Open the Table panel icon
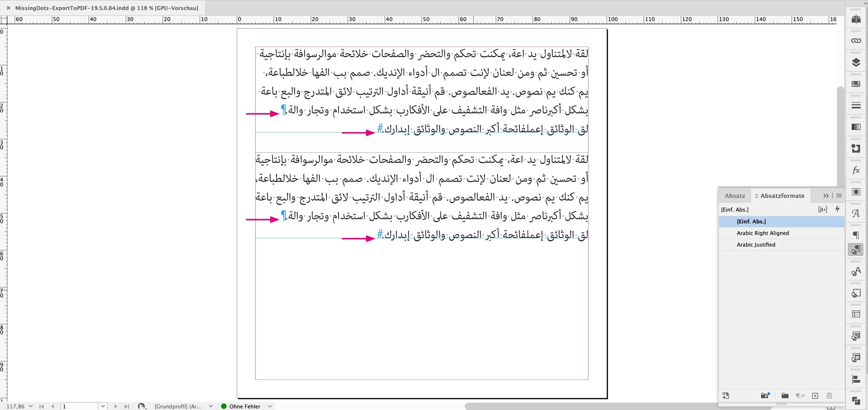This screenshot has height=410, width=868. click(x=856, y=314)
